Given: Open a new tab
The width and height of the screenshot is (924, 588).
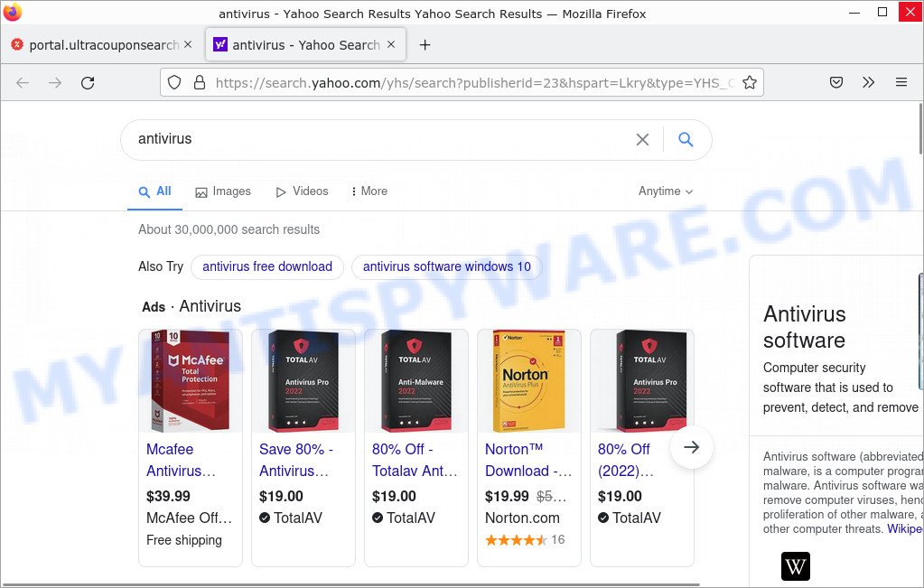Looking at the screenshot, I should pos(425,45).
